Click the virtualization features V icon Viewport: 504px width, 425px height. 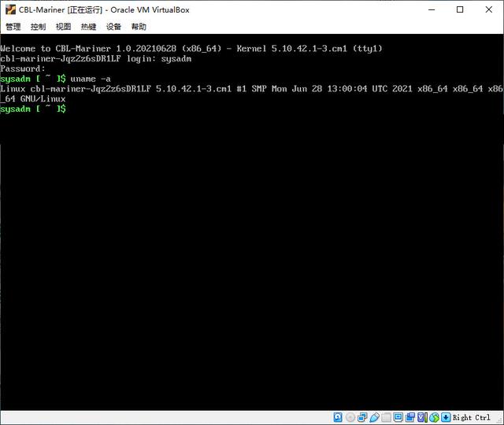422,417
